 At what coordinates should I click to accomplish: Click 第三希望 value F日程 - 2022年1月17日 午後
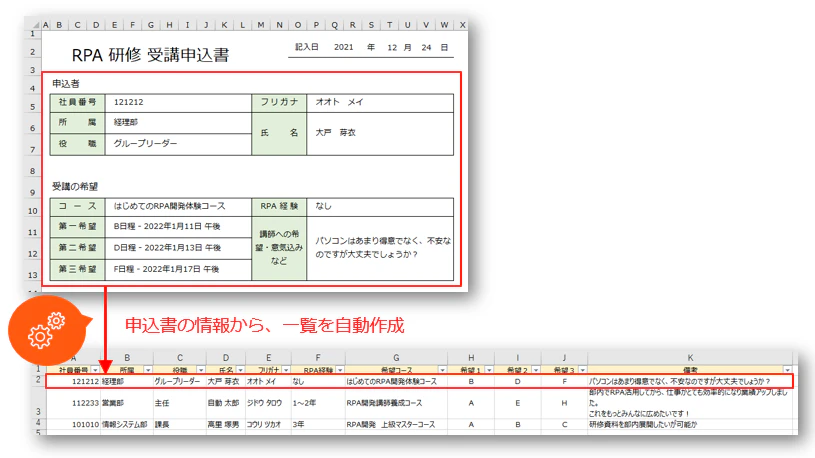pyautogui.click(x=166, y=269)
